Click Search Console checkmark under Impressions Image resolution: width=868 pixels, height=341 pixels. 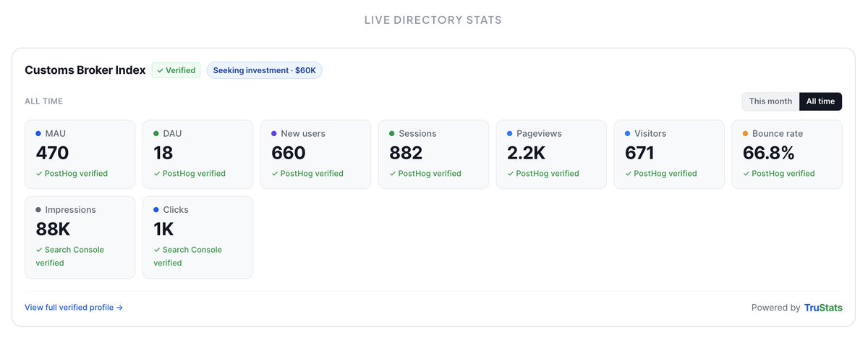[x=39, y=250]
